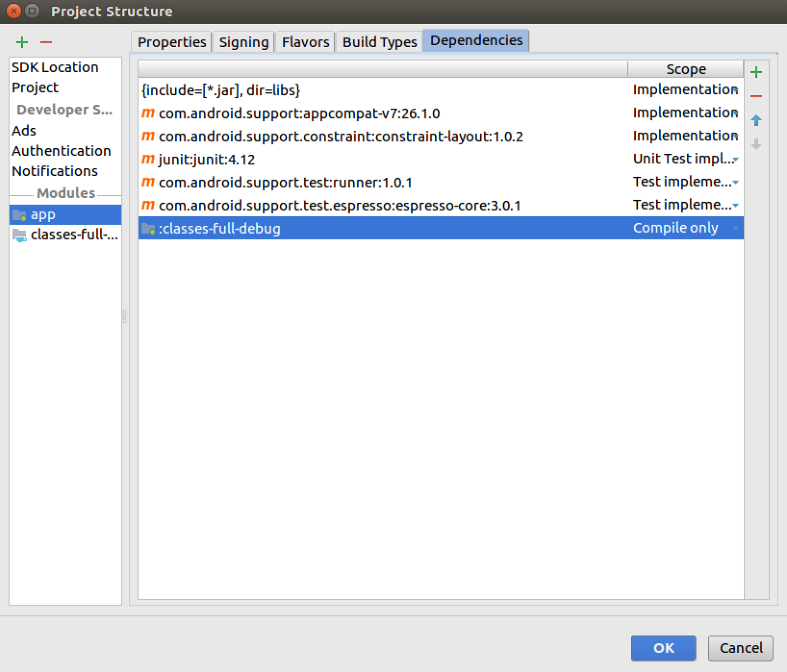Click the green add module plus icon
787x672 pixels.
tap(22, 42)
